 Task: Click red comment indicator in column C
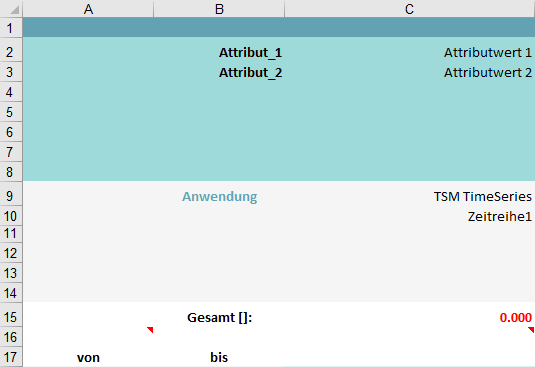click(531, 329)
